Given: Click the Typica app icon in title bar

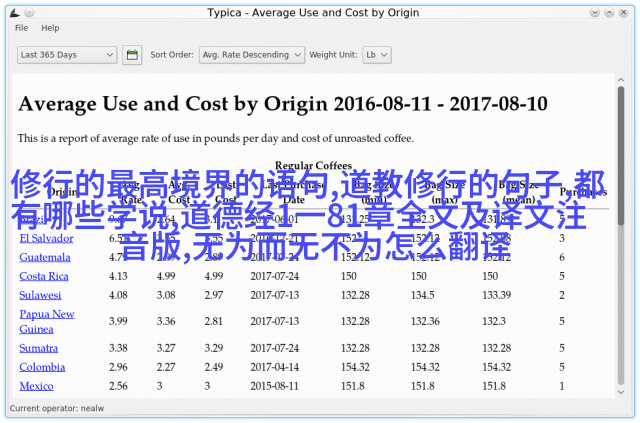Looking at the screenshot, I should 12,12.
